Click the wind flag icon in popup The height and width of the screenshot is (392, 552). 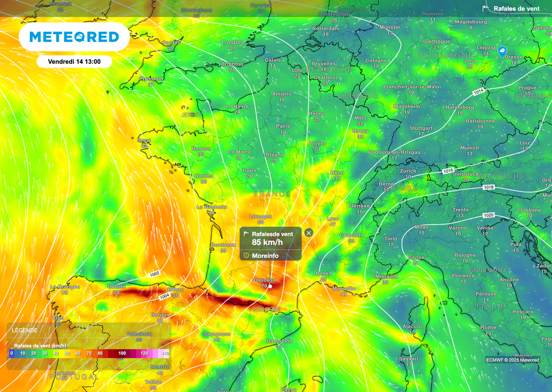[246, 234]
